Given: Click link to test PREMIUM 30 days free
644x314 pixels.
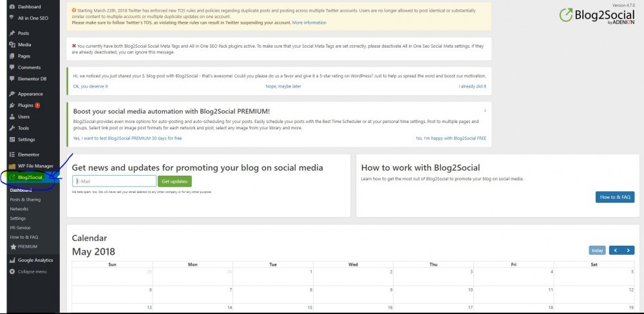Looking at the screenshot, I should click(128, 138).
